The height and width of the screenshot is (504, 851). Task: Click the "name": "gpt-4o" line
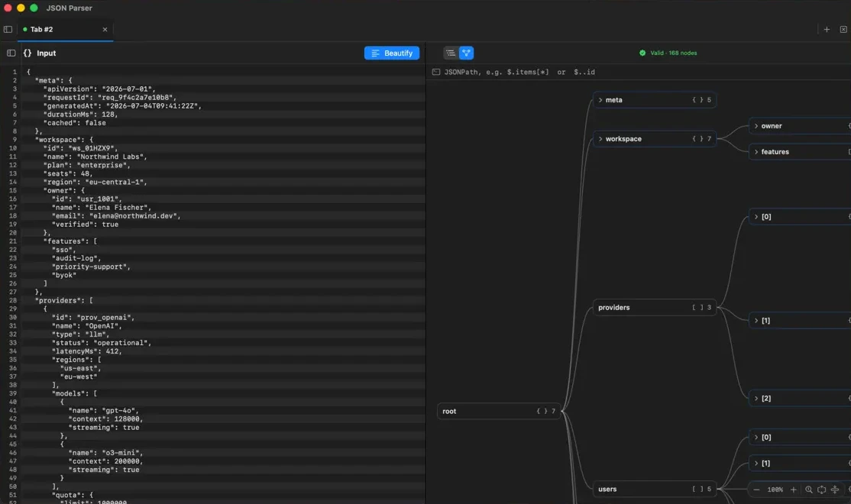104,411
